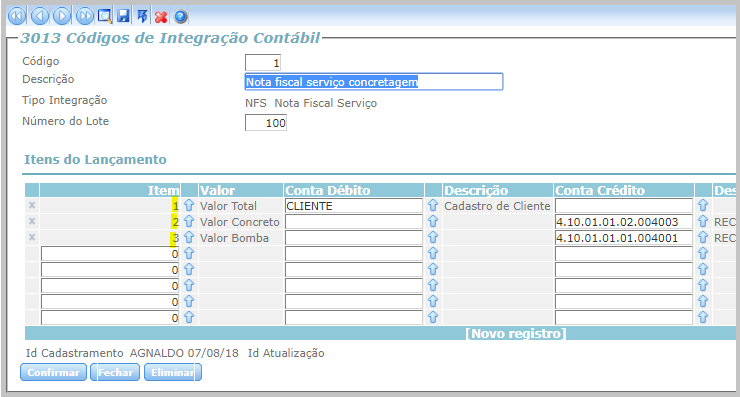
Task: Remove item row 1 Valor Total
Action: (32, 205)
